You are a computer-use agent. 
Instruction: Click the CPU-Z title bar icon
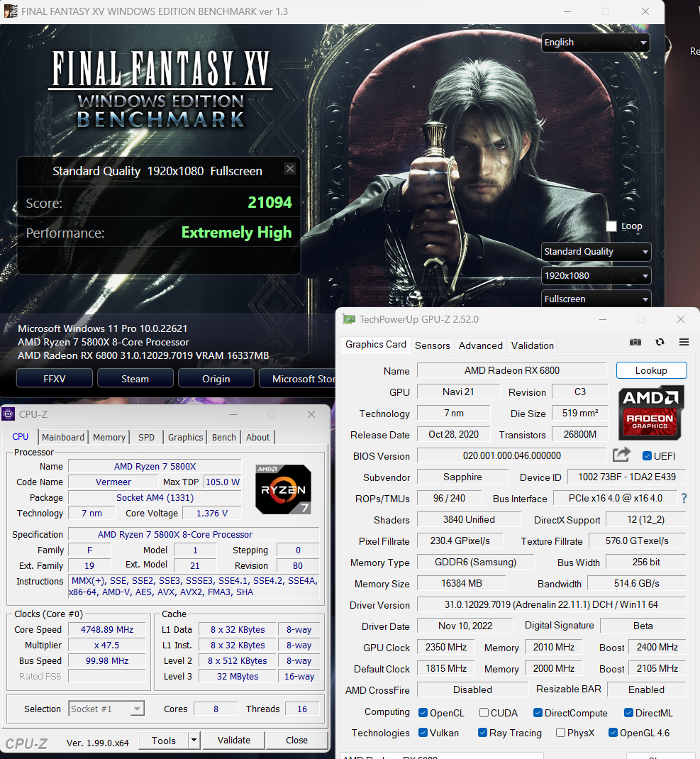tap(9, 414)
